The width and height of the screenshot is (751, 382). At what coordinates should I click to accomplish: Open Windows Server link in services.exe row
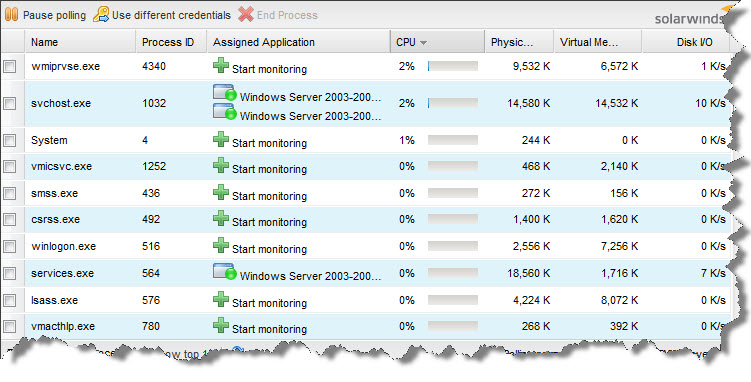click(310, 276)
